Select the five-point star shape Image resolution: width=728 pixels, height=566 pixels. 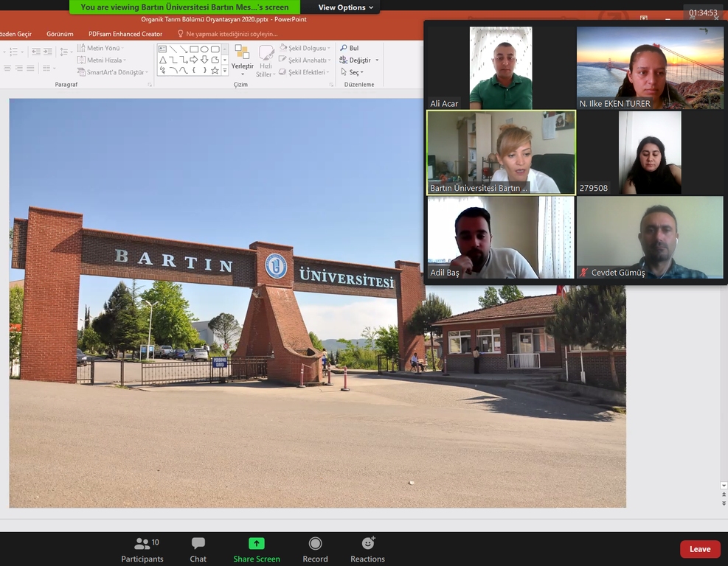pos(215,71)
